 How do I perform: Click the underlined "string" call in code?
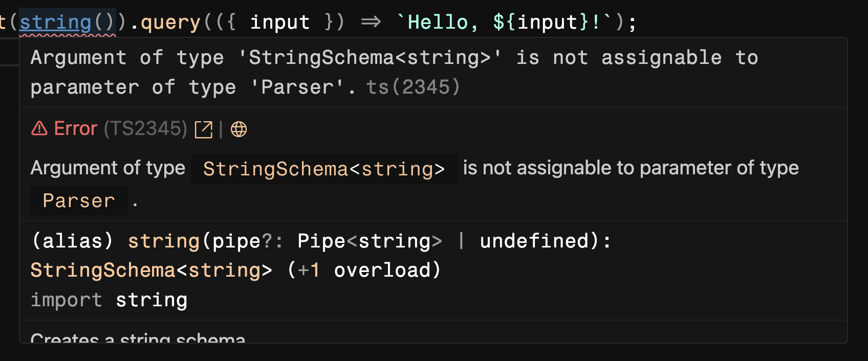(55, 22)
